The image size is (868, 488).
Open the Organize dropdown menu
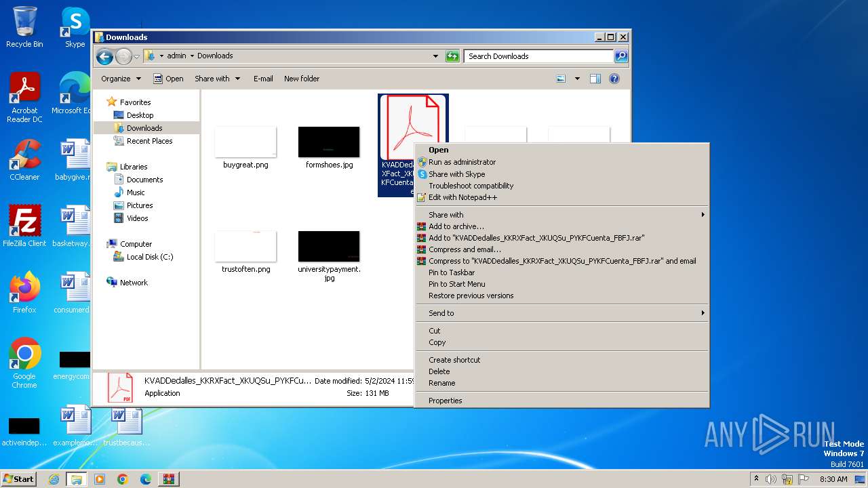(x=121, y=79)
